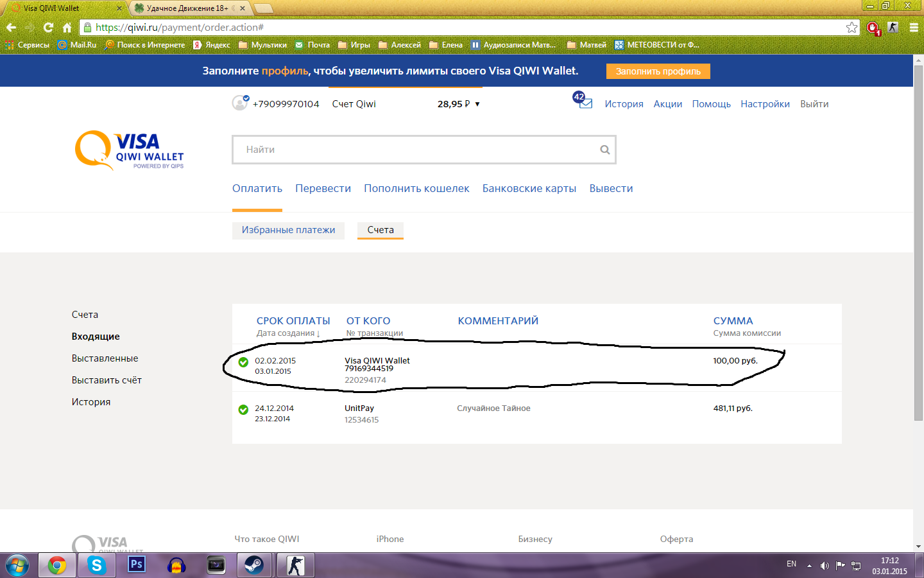Sort by СРОК ОПЛАТЫ column header
The height and width of the screenshot is (578, 924).
pos(293,320)
